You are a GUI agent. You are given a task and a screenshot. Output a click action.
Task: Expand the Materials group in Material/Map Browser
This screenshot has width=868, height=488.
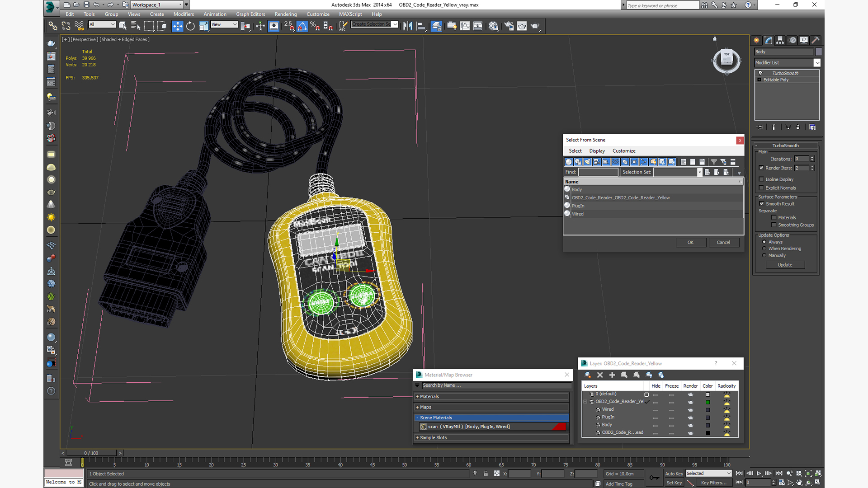[491, 397]
